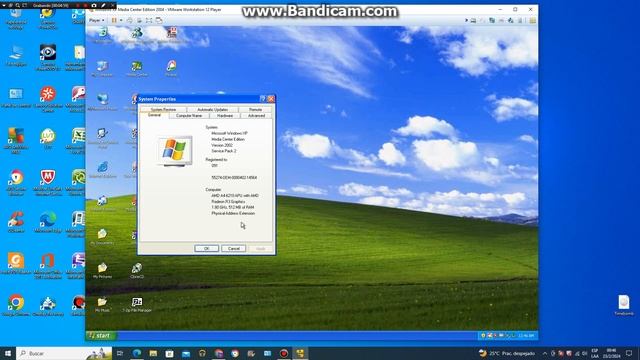The width and height of the screenshot is (640, 360).
Task: Select the McAfee shield shortcut on host desktop
Action: (x=48, y=182)
